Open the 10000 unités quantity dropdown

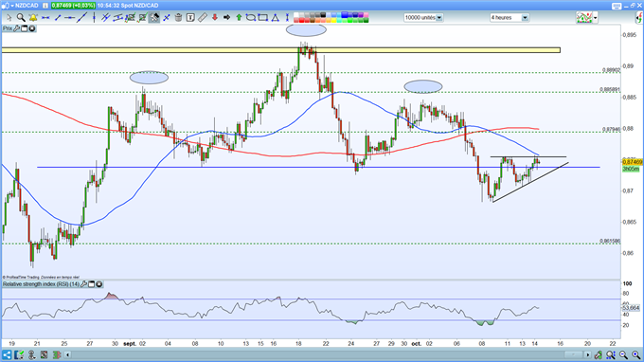[x=439, y=18]
